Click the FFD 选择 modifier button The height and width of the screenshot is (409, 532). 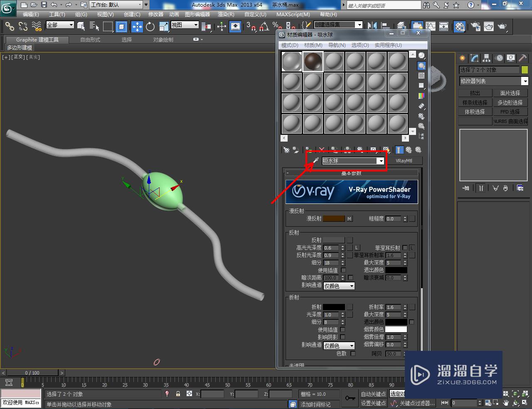point(510,112)
